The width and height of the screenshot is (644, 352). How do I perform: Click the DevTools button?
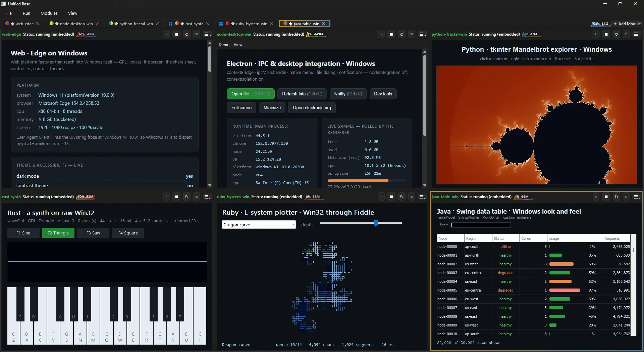pos(383,94)
